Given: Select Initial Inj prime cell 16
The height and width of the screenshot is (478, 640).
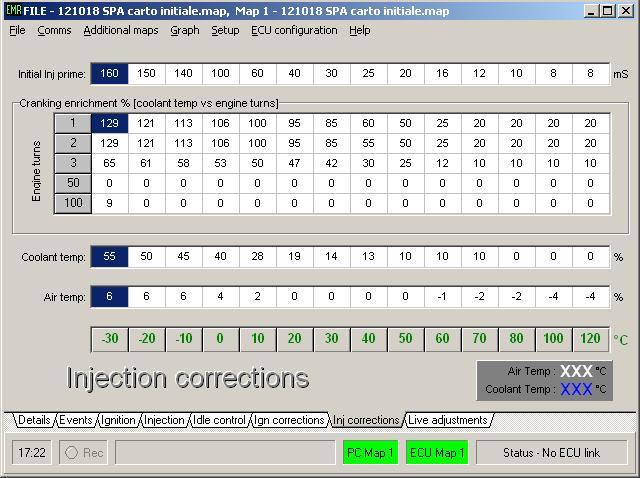Looking at the screenshot, I should point(442,73).
